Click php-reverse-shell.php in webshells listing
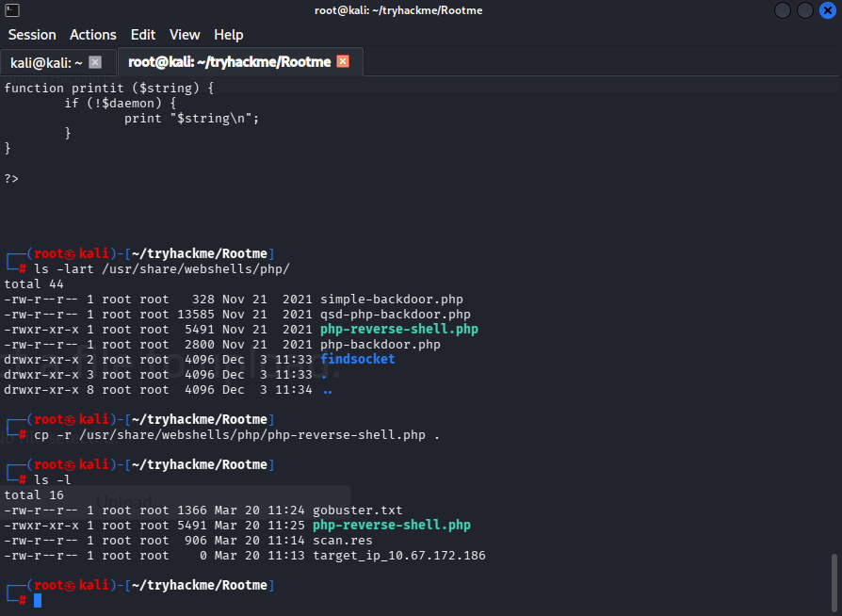 click(399, 330)
